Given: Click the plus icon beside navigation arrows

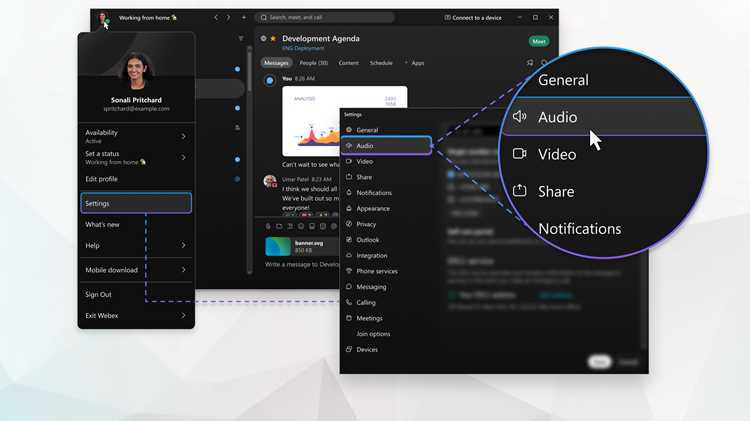Looking at the screenshot, I should click(244, 18).
